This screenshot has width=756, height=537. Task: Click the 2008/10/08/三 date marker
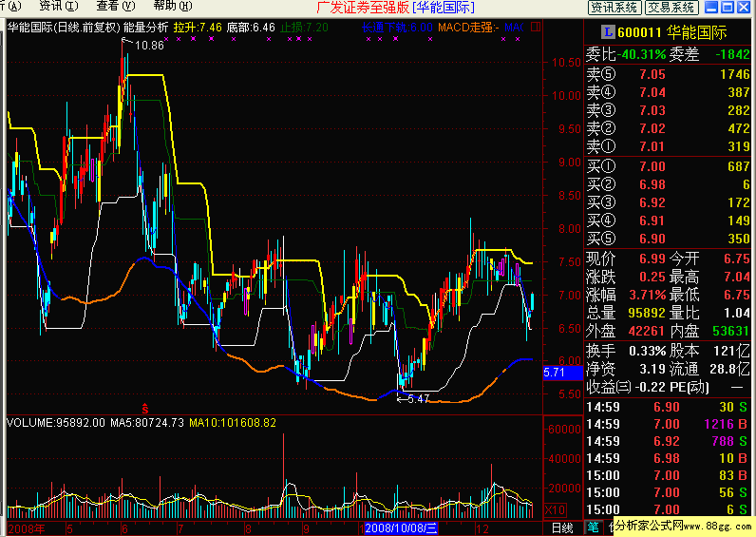click(x=401, y=528)
